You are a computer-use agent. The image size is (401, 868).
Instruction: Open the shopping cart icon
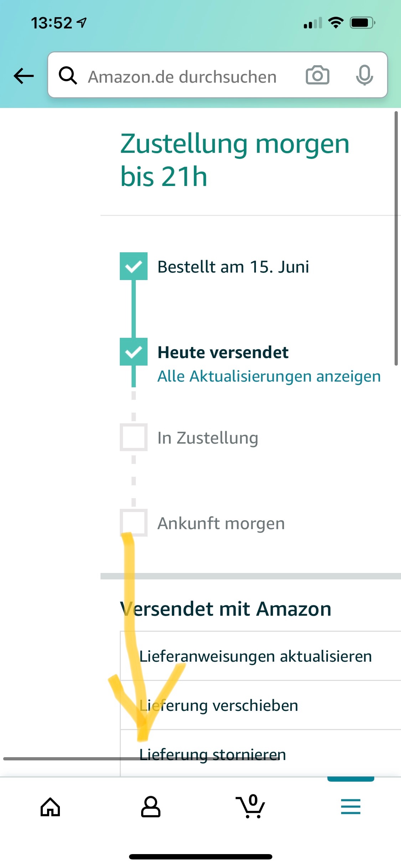[x=251, y=807]
